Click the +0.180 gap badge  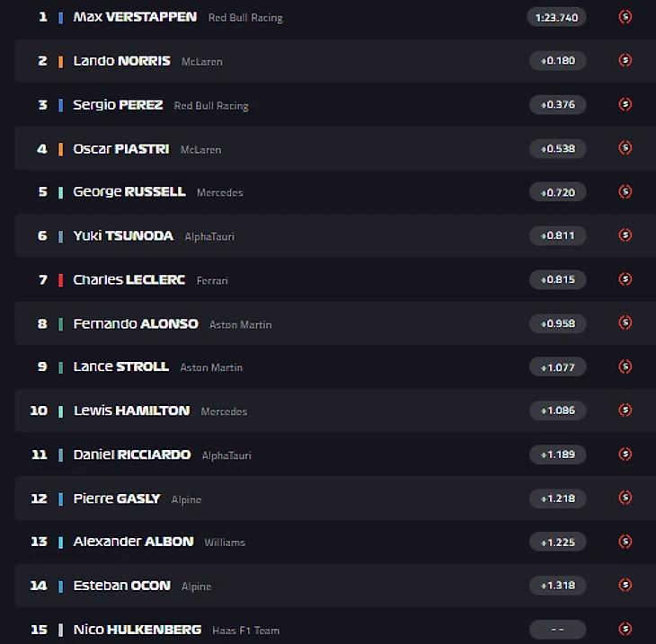[557, 61]
